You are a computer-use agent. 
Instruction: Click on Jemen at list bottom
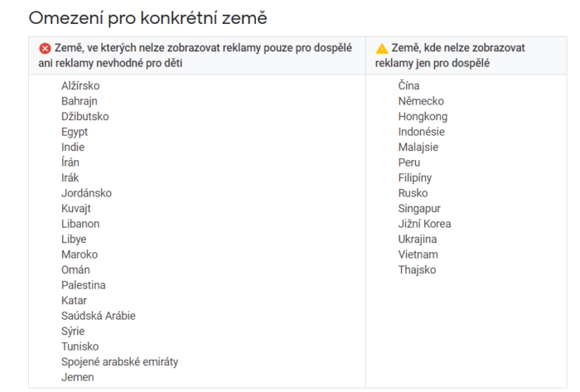(x=78, y=377)
